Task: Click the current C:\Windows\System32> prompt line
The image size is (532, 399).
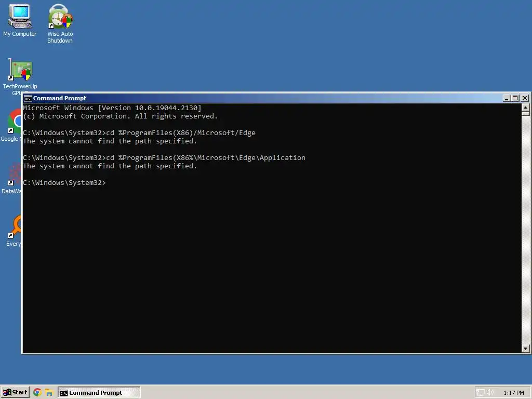Action: tap(64, 183)
